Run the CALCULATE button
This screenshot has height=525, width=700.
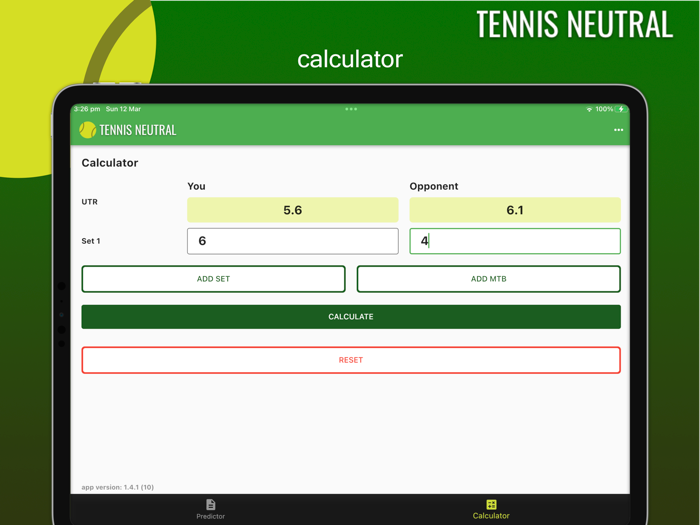351,317
